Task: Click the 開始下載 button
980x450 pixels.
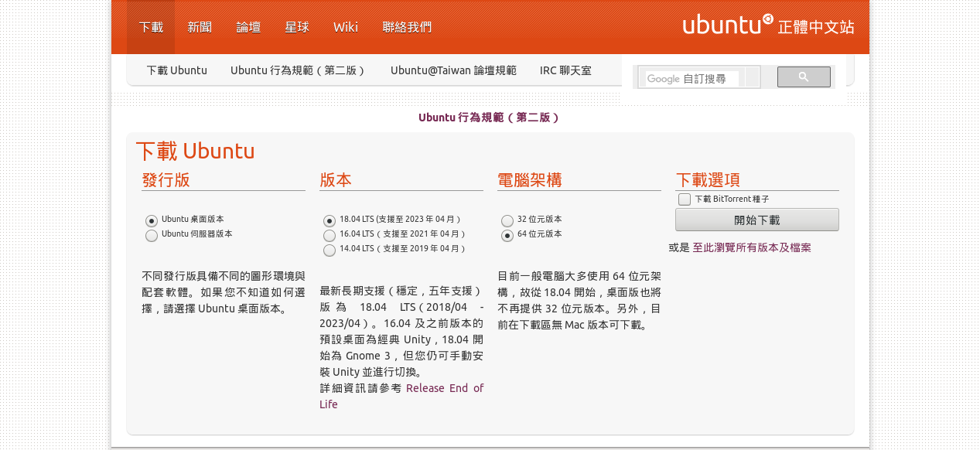Action: click(757, 220)
